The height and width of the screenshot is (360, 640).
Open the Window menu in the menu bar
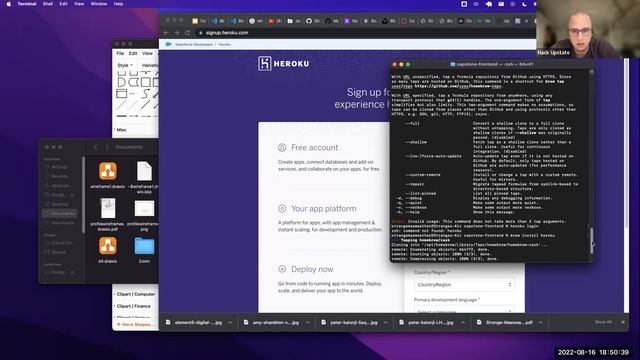pos(99,4)
